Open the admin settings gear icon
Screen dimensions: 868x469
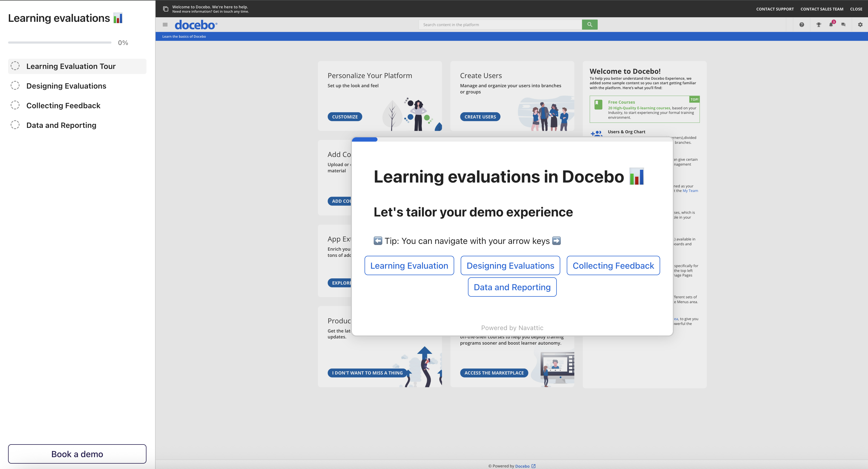860,24
